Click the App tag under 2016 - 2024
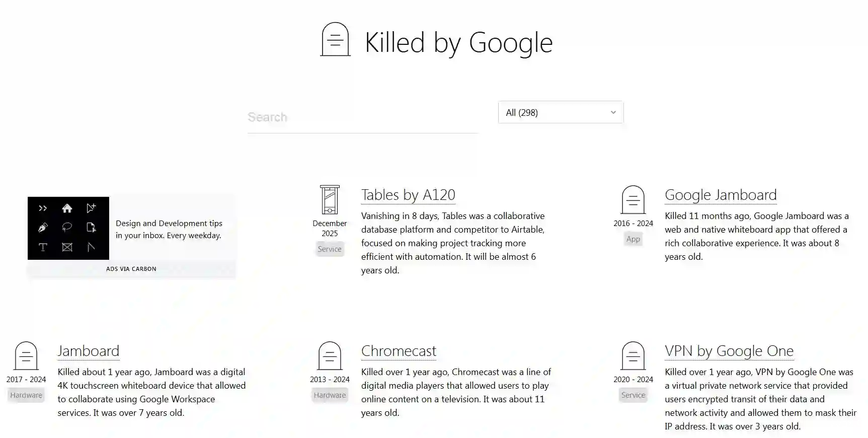The image size is (868, 438). click(x=633, y=239)
